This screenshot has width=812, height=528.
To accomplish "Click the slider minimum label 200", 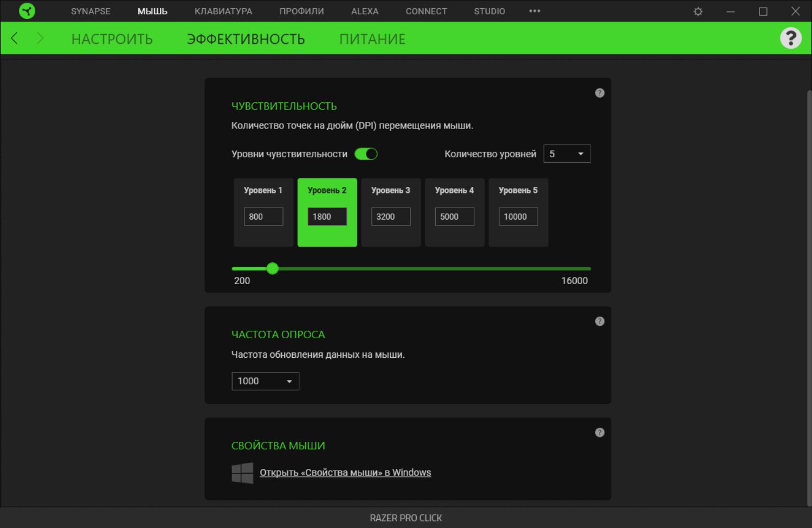I will point(242,280).
